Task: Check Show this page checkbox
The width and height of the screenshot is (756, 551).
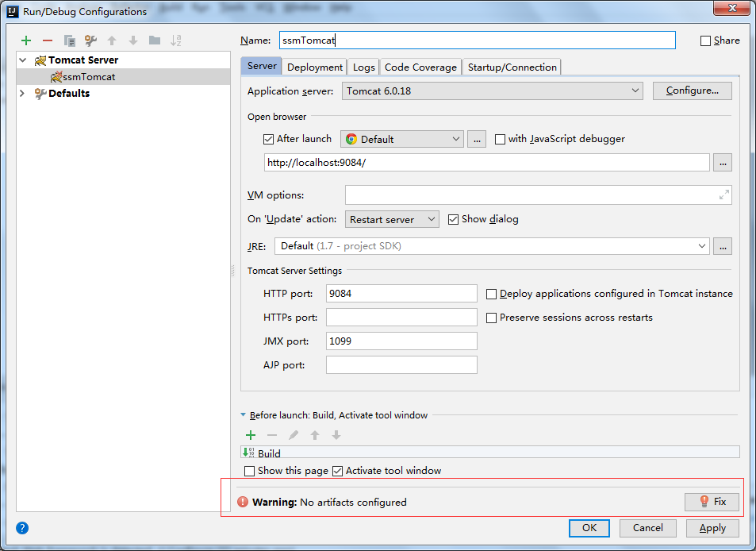Action: 249,471
